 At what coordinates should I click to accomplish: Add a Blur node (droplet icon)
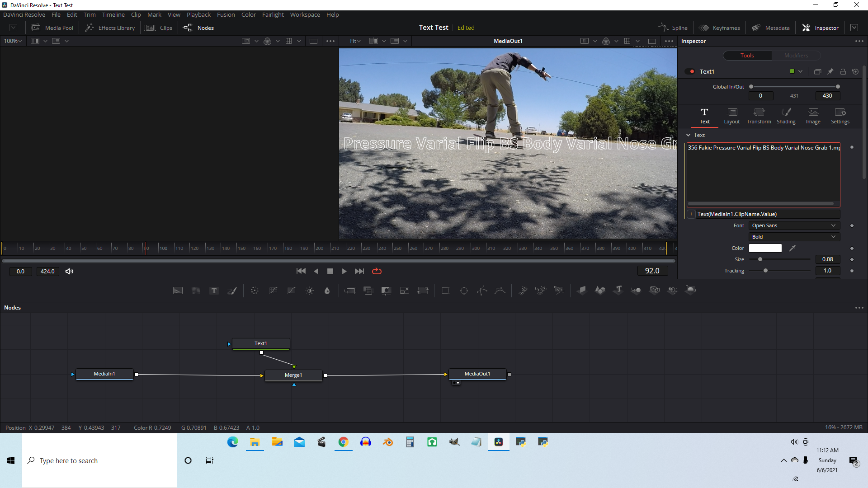click(x=327, y=291)
